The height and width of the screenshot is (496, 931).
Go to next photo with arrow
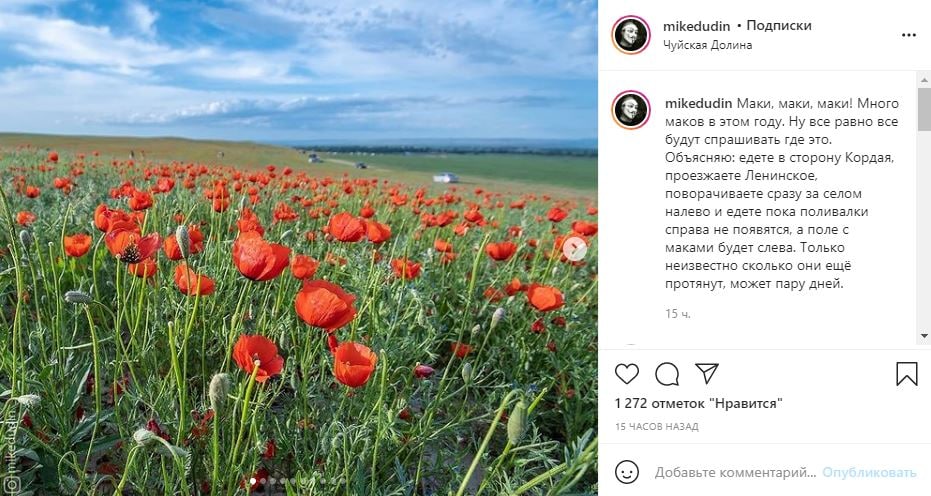tap(574, 248)
